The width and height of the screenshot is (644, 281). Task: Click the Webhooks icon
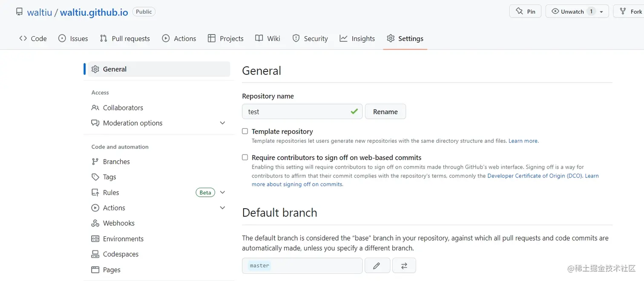[x=95, y=223]
